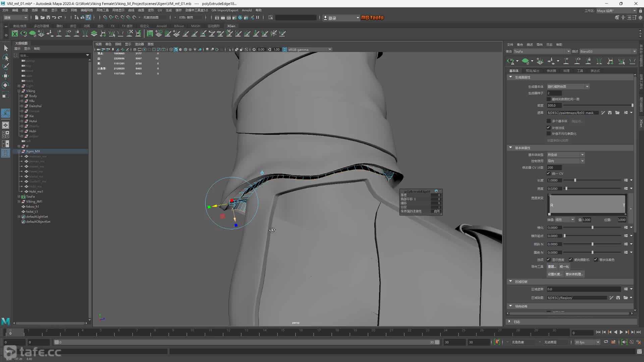Switch to the 修改器 tab in the XGen panel
Image resolution: width=644 pixels, height=362 pixels.
coord(551,71)
